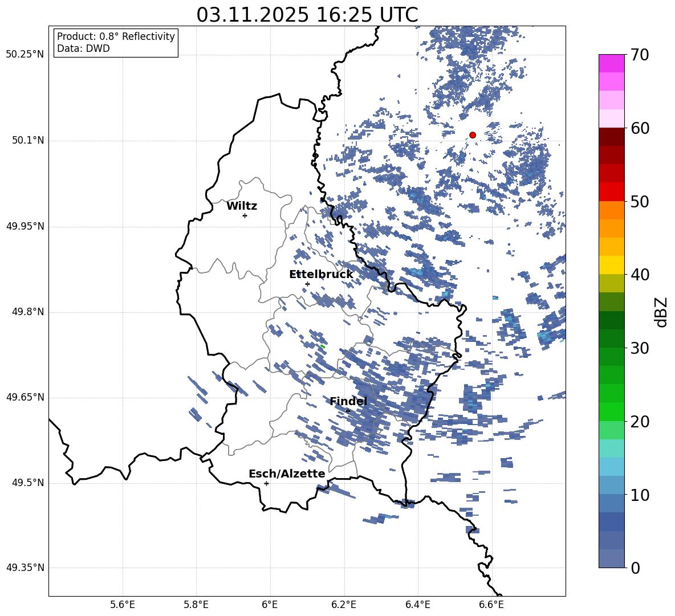Click the colorbar 0 tick label
The image size is (675, 616).
[x=635, y=568]
